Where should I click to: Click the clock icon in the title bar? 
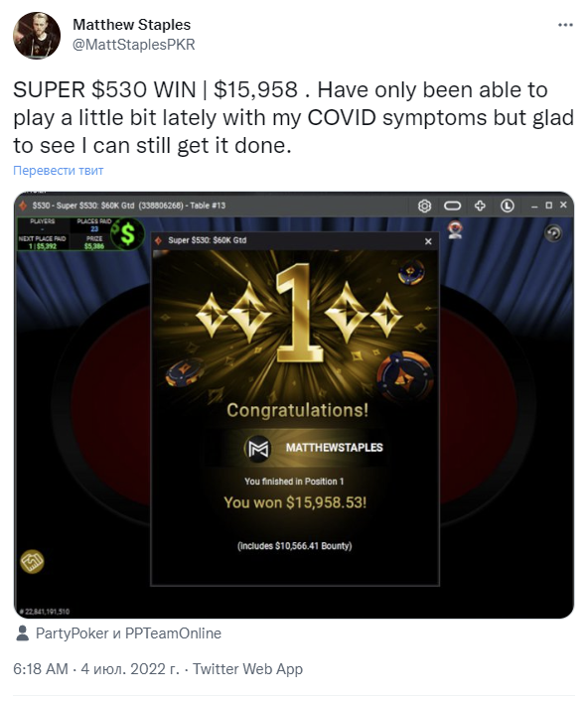coord(507,206)
